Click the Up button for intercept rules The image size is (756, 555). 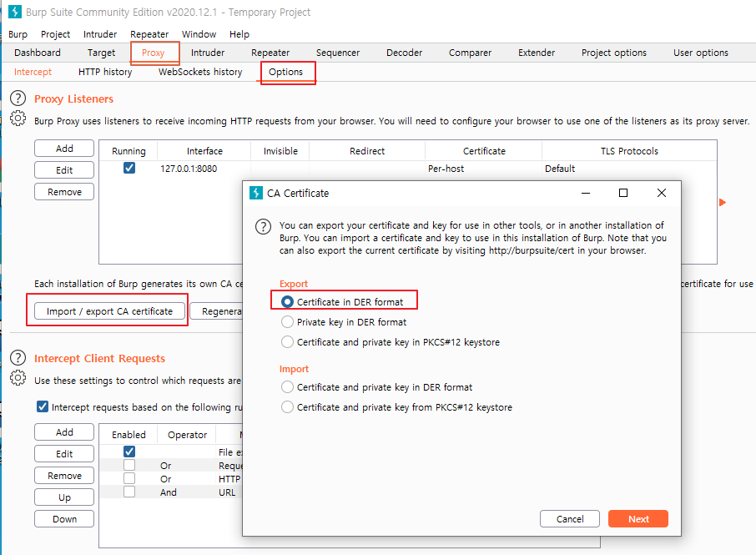pyautogui.click(x=64, y=497)
